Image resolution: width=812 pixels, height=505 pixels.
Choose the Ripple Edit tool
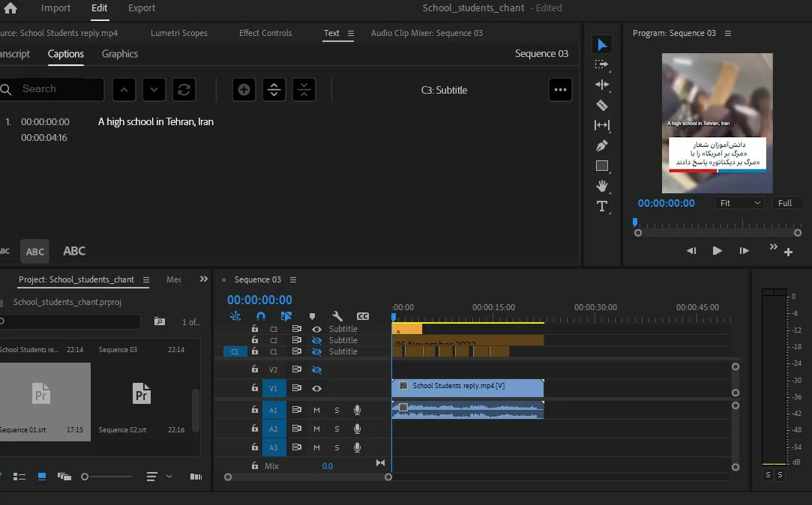pyautogui.click(x=602, y=85)
